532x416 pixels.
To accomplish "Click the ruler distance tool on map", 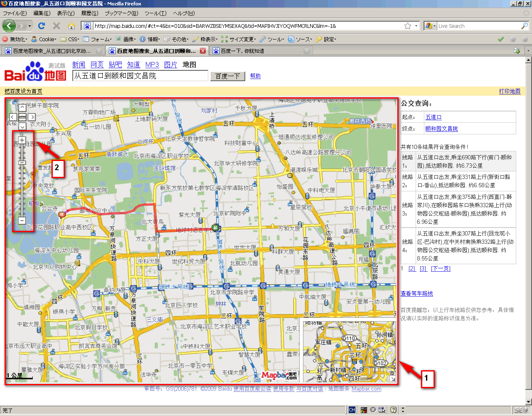I will [22, 117].
